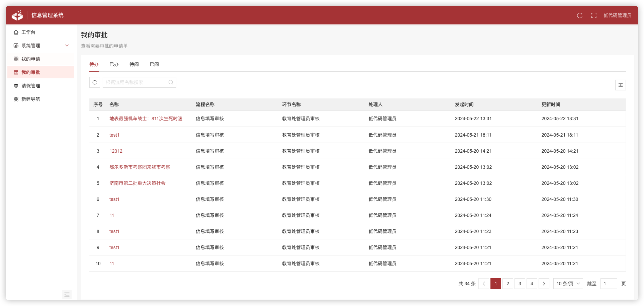
Task: Open the 低代码管理员 user menu
Action: pos(617,15)
